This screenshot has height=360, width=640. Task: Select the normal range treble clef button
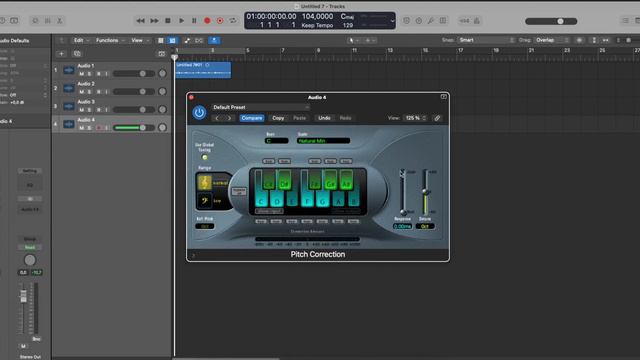pos(204,182)
